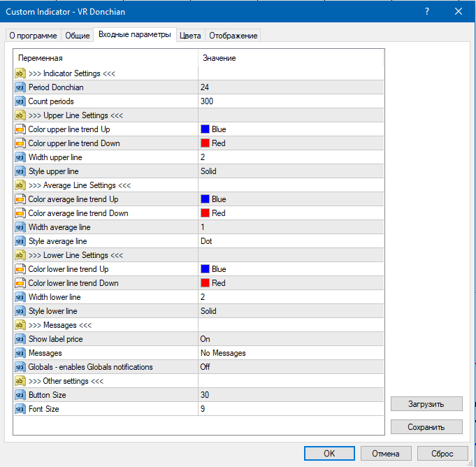Pick the Blue swatch for lower line trend Up
The width and height of the screenshot is (476, 467).
(205, 268)
